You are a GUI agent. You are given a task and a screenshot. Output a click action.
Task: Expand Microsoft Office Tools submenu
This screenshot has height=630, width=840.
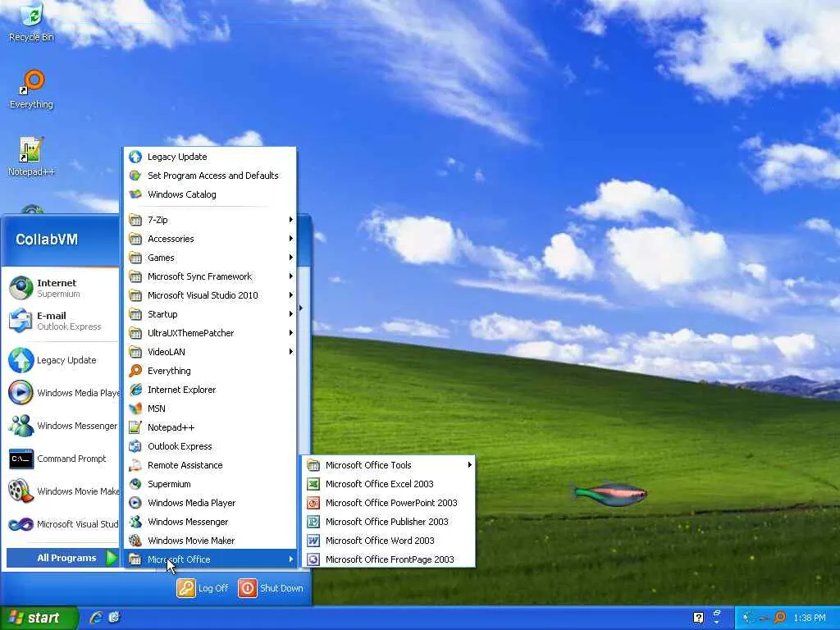point(389,465)
